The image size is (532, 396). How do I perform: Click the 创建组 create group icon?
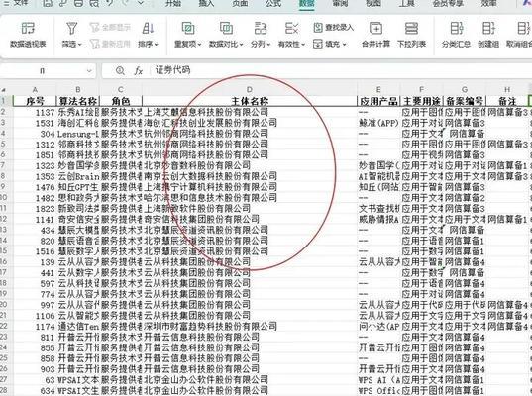click(x=488, y=28)
